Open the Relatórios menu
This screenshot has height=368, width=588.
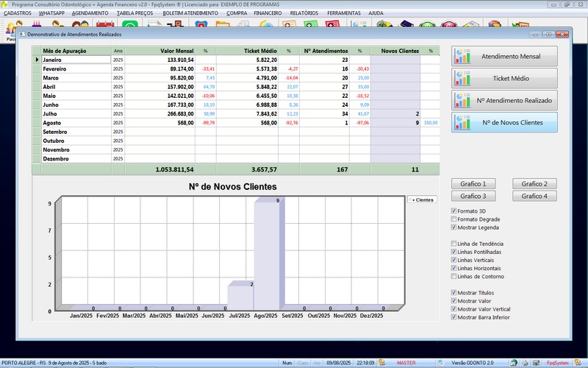coord(304,13)
